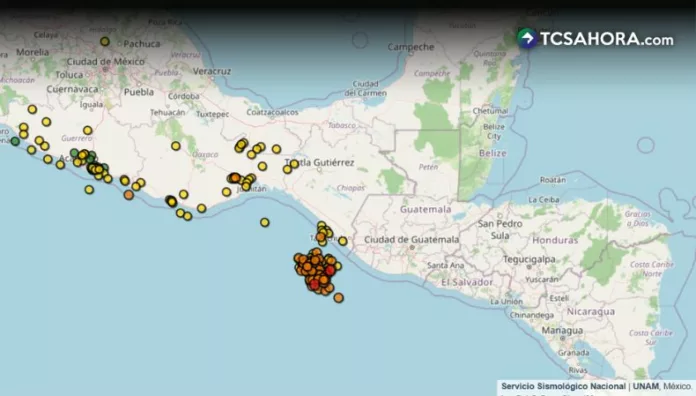Click the Belize country label

tap(493, 153)
